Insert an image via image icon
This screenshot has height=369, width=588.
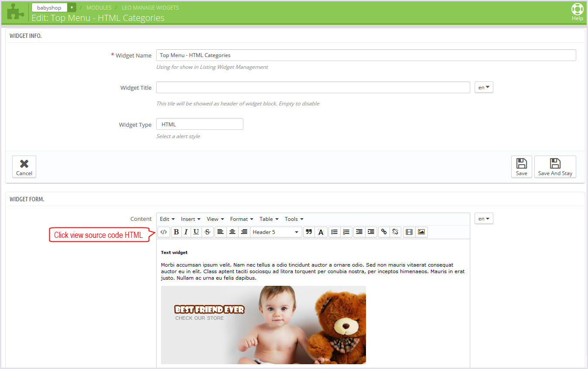[421, 232]
